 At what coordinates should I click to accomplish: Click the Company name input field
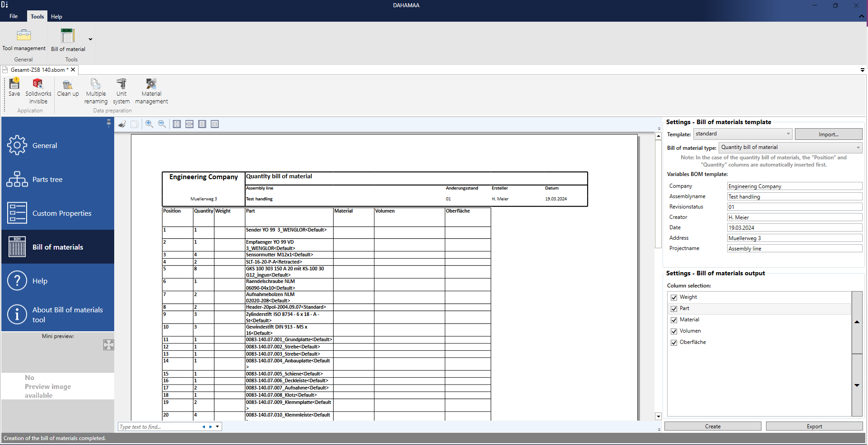[794, 186]
